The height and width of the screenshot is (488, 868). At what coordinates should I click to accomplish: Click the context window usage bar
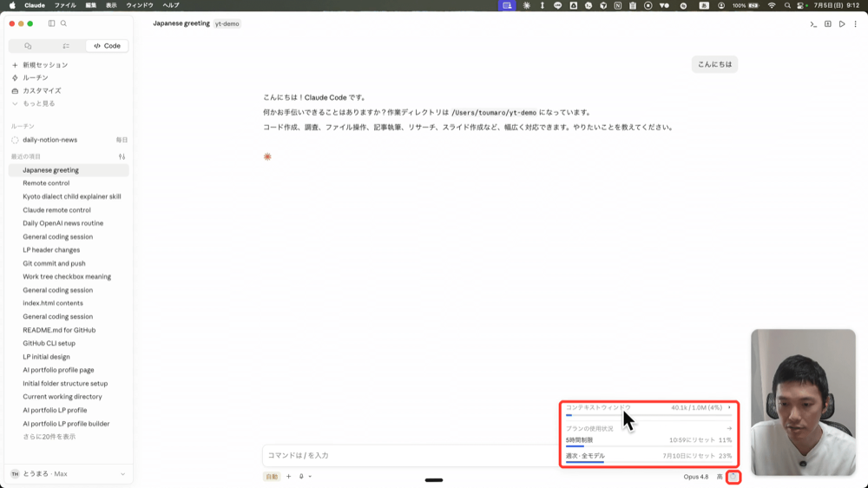click(x=648, y=415)
